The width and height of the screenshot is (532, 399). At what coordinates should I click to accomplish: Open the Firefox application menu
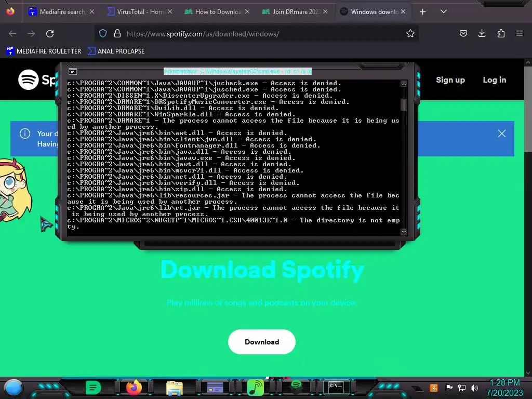point(519,33)
